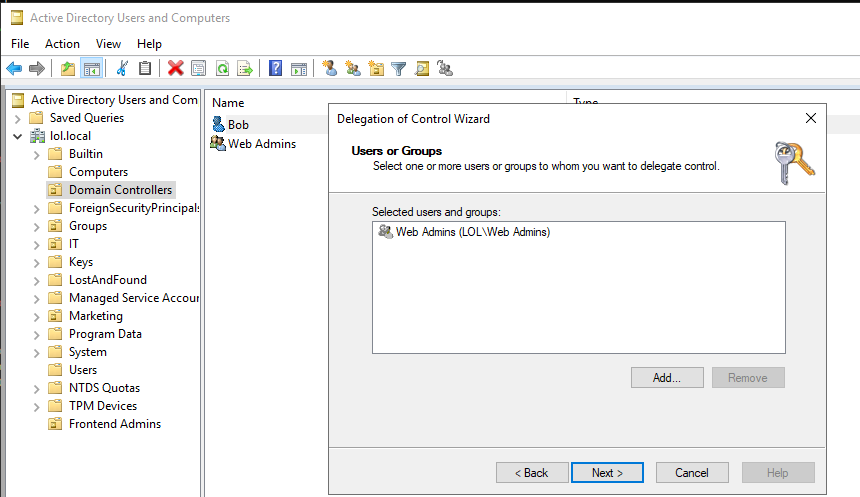The height and width of the screenshot is (497, 860).
Task: Toggle the Show/Hide Console Tree icon
Action: click(x=92, y=69)
